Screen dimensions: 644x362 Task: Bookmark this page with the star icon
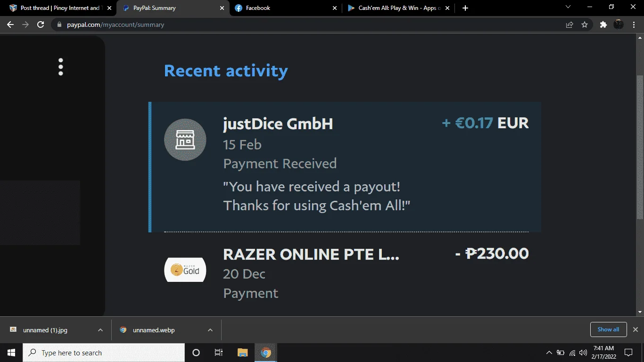585,25
